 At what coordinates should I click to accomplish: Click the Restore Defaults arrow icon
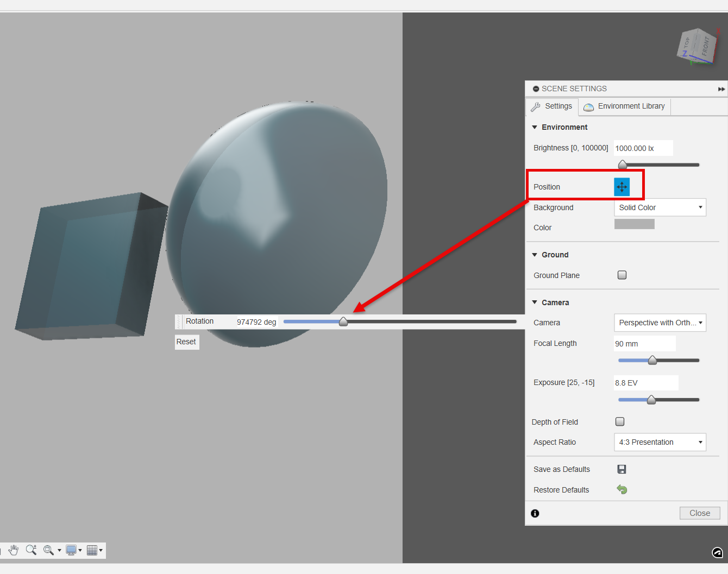[x=622, y=489]
